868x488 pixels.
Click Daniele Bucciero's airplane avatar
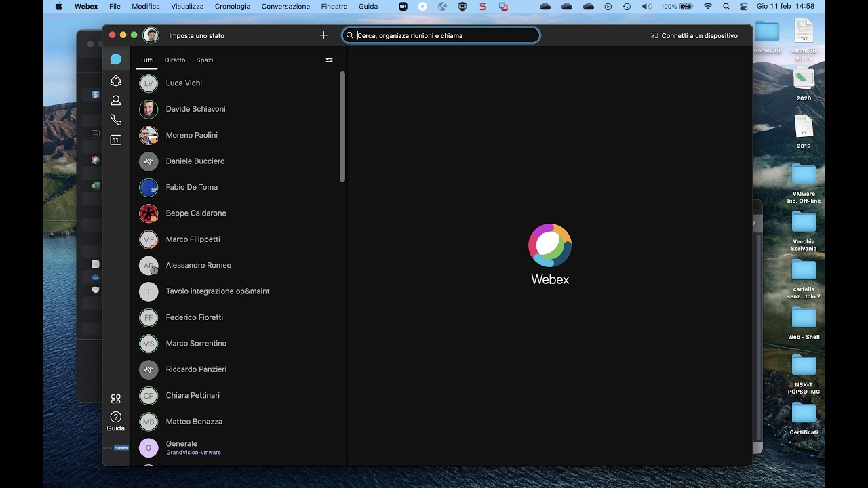click(149, 161)
